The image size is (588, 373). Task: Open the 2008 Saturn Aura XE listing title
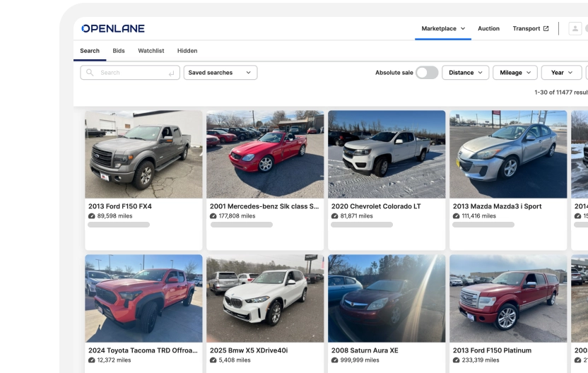coord(365,350)
